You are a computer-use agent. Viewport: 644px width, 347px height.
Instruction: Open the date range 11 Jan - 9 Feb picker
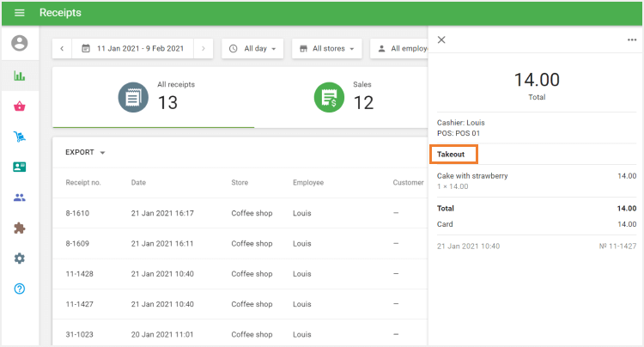click(132, 49)
